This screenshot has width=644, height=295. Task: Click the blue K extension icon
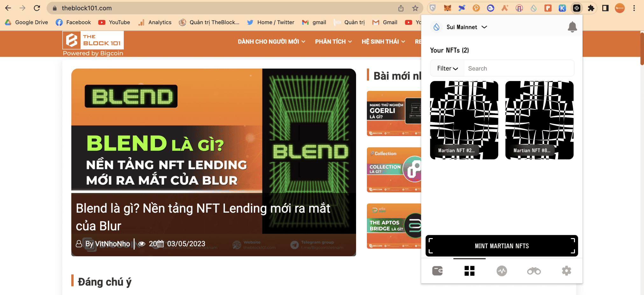562,8
